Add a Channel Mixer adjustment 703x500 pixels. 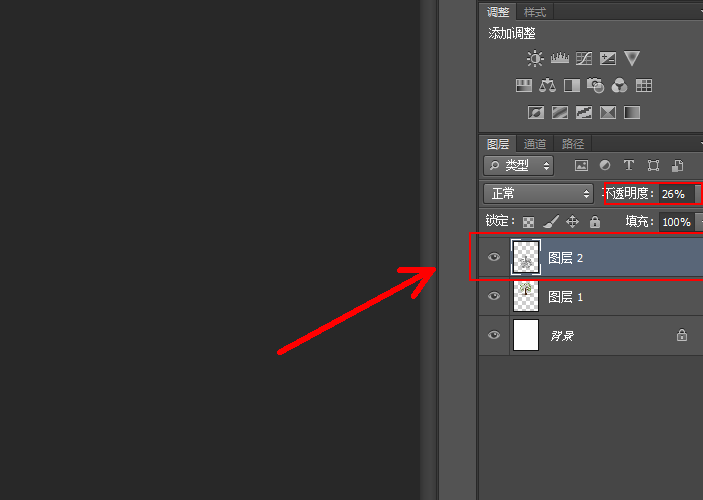click(x=620, y=85)
